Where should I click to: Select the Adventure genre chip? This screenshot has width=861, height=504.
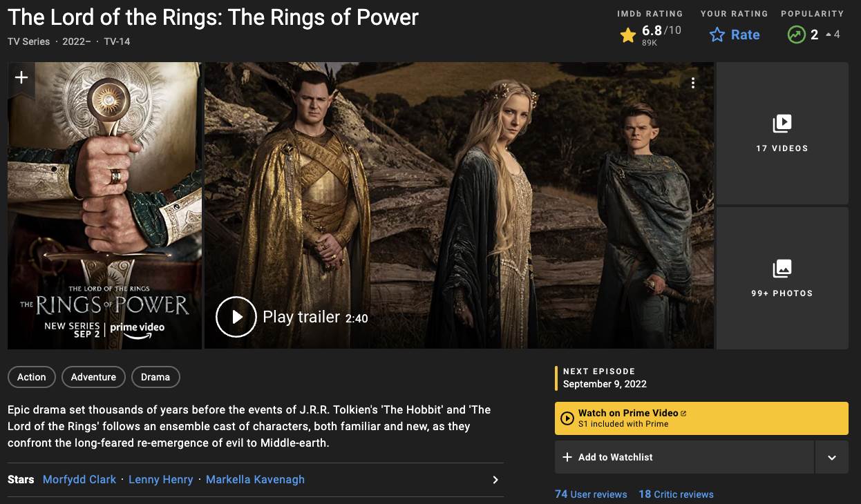[x=93, y=377]
